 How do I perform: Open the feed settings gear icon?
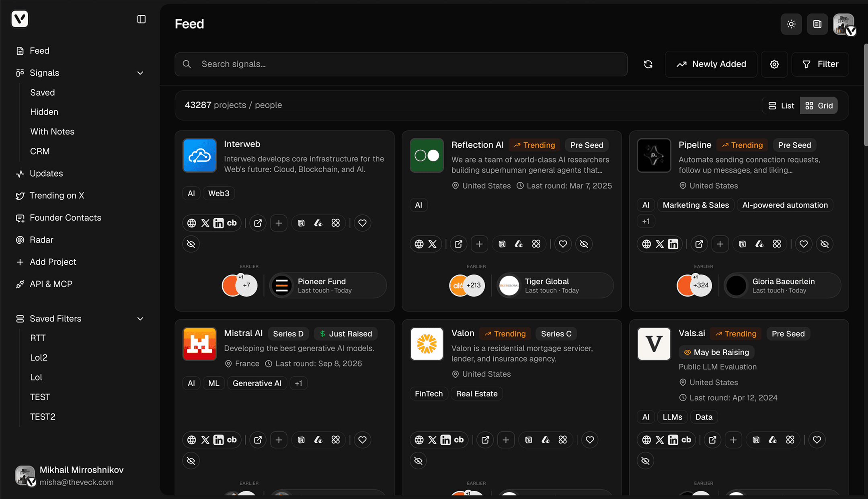point(774,64)
